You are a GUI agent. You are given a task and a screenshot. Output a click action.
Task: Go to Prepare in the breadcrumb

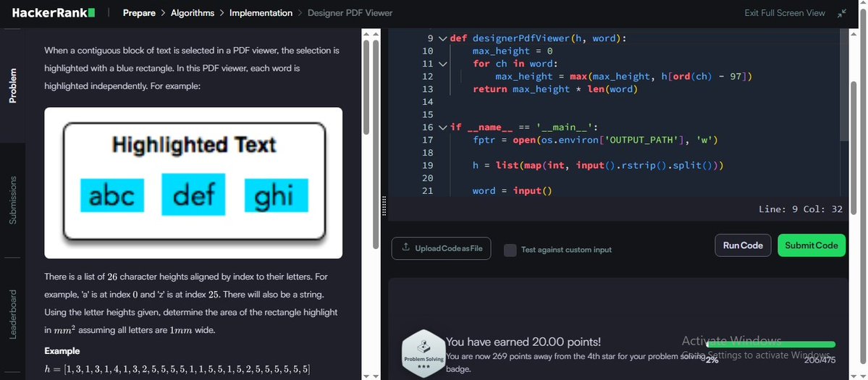coord(139,13)
